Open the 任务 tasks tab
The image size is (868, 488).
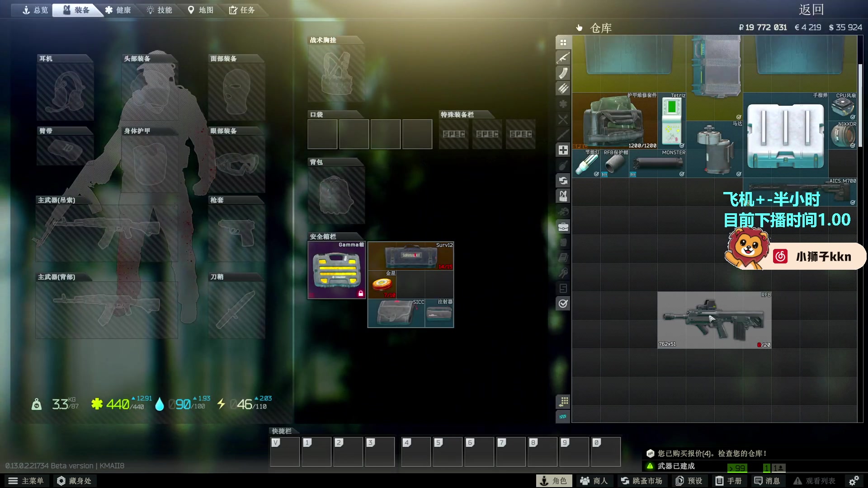point(242,10)
